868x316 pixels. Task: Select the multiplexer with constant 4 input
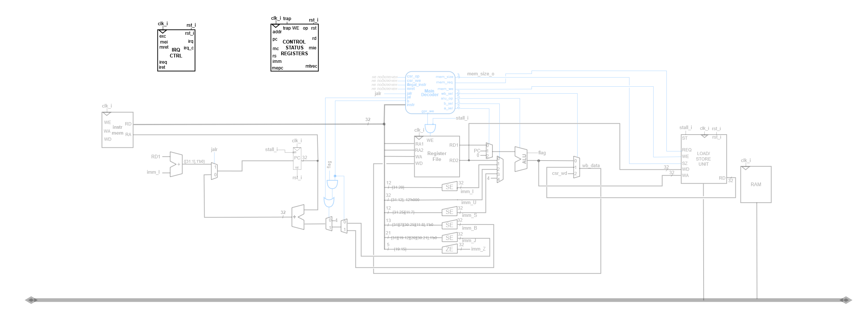(x=329, y=224)
